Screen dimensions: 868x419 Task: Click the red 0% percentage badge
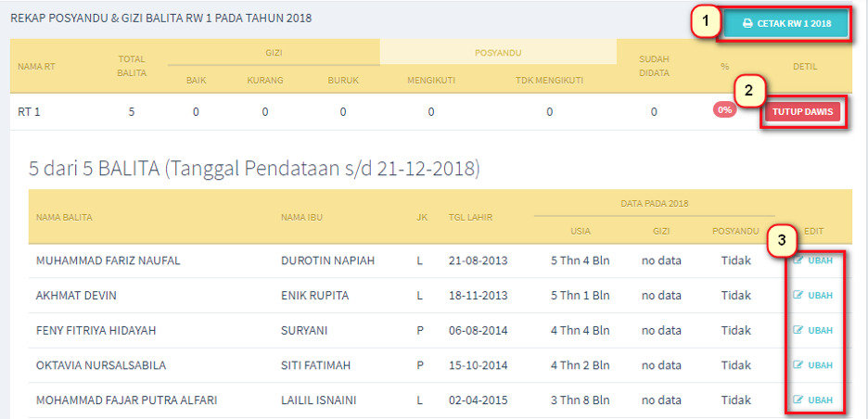click(x=724, y=109)
